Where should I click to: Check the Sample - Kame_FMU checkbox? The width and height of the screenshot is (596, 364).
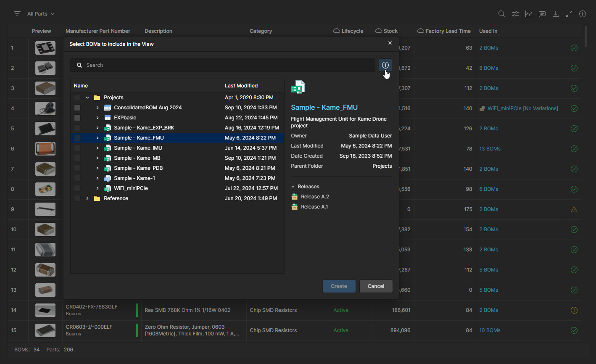coord(77,138)
